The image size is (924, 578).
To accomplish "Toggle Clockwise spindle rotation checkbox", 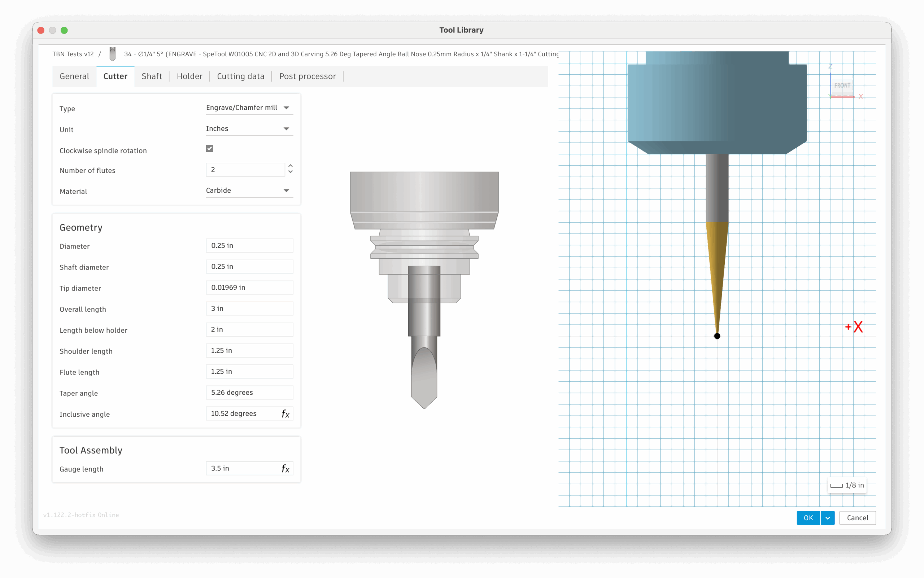I will (209, 148).
